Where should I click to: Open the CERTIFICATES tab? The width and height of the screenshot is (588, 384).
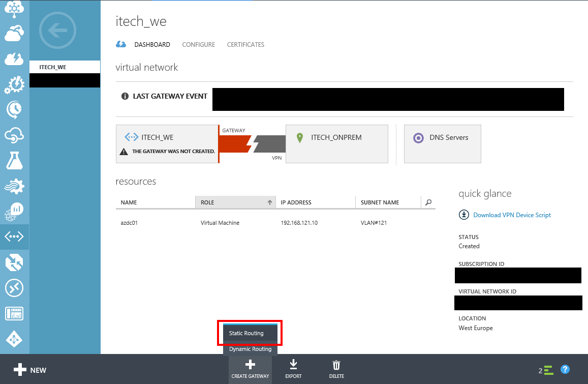245,45
